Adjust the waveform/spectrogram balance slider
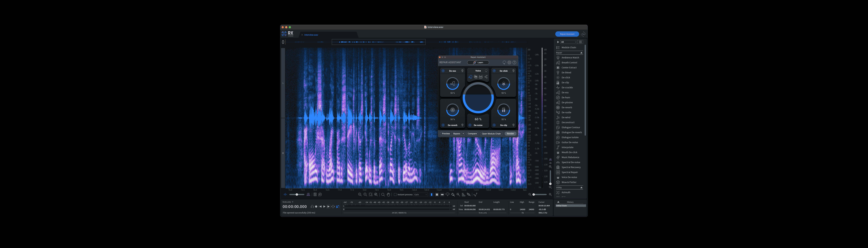Viewport: 868px width, 248px height. point(297,194)
